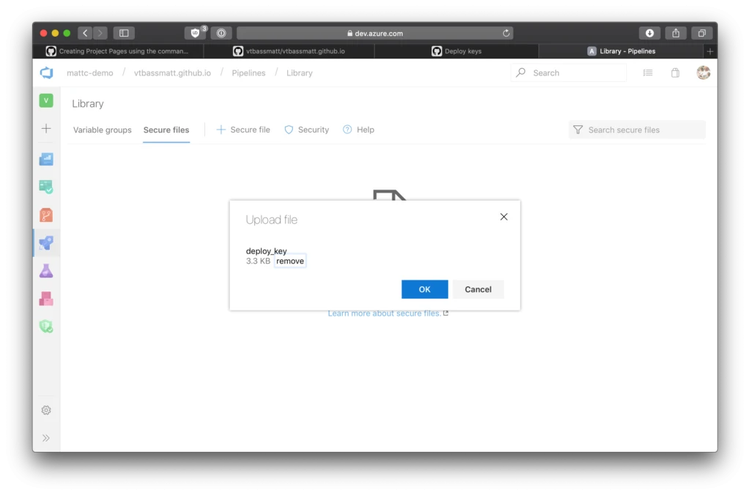The image size is (750, 495).
Task: Open the green shield icon in sidebar
Action: pos(46,327)
